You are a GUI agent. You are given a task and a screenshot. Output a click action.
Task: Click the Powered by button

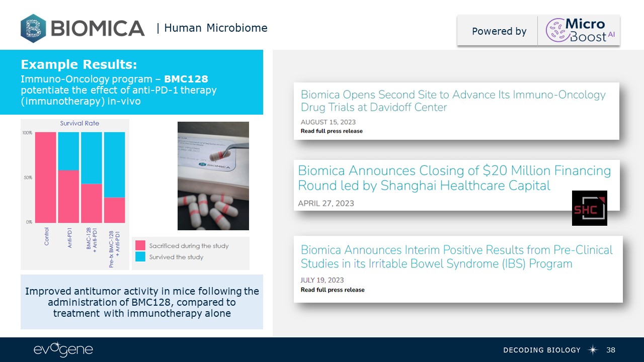tap(499, 31)
